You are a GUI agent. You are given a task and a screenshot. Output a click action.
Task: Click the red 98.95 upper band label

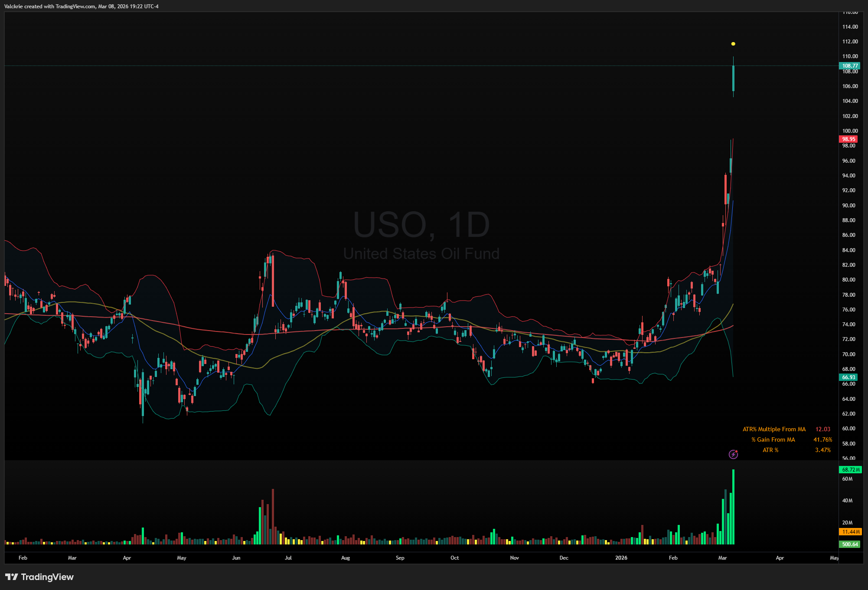tap(848, 139)
